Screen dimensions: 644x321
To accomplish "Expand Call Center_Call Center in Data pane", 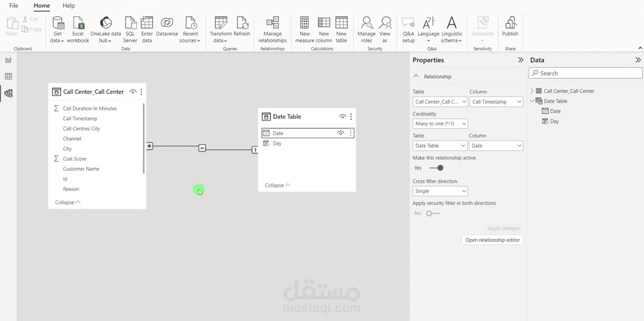I will pyautogui.click(x=532, y=91).
